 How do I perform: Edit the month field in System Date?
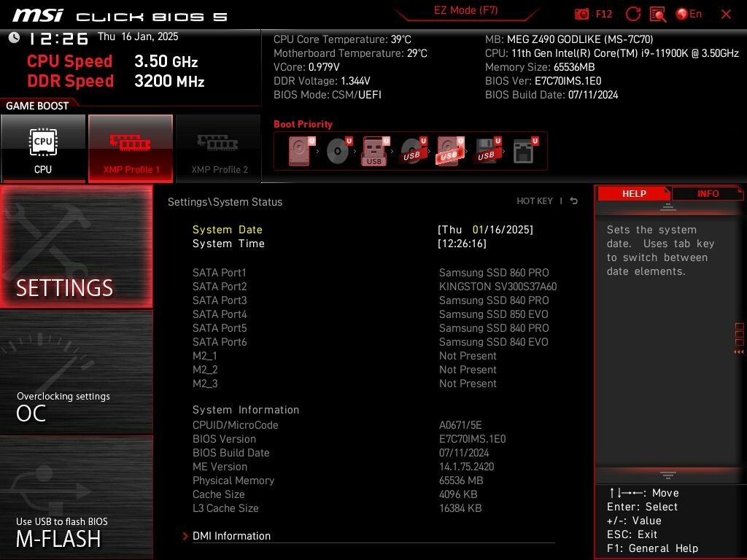(x=478, y=230)
